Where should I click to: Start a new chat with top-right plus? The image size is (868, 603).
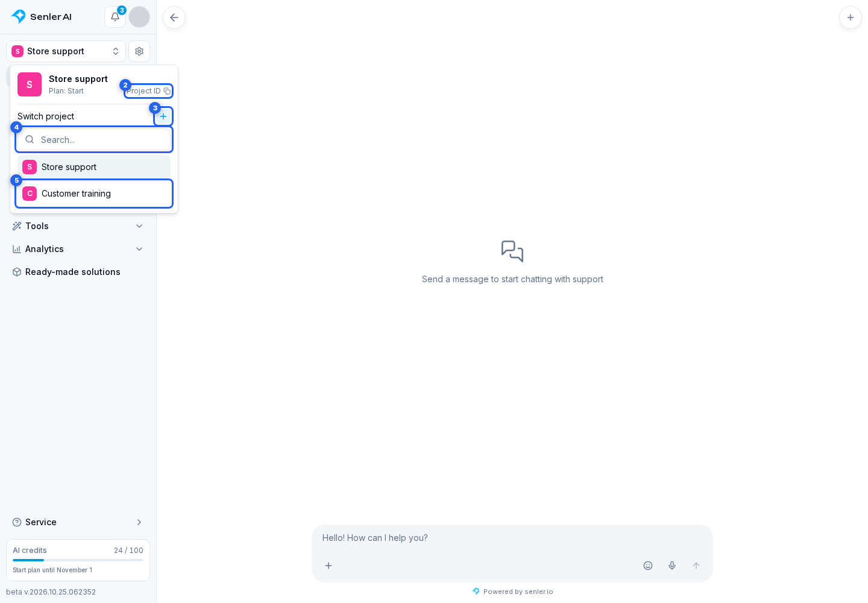(x=851, y=17)
